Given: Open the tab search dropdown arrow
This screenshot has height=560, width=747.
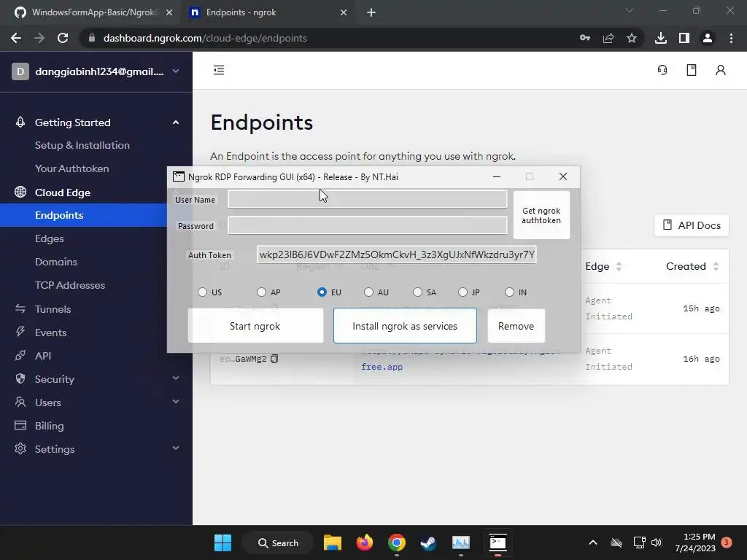Looking at the screenshot, I should [630, 10].
